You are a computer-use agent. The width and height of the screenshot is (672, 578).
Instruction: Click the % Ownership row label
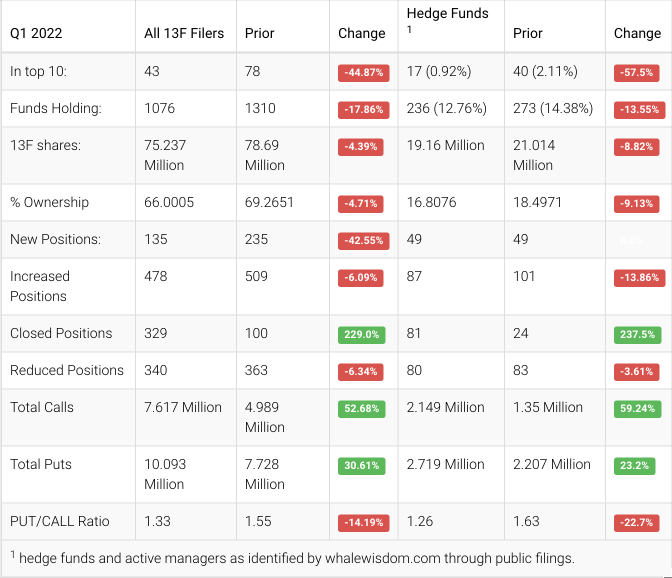[x=50, y=202]
